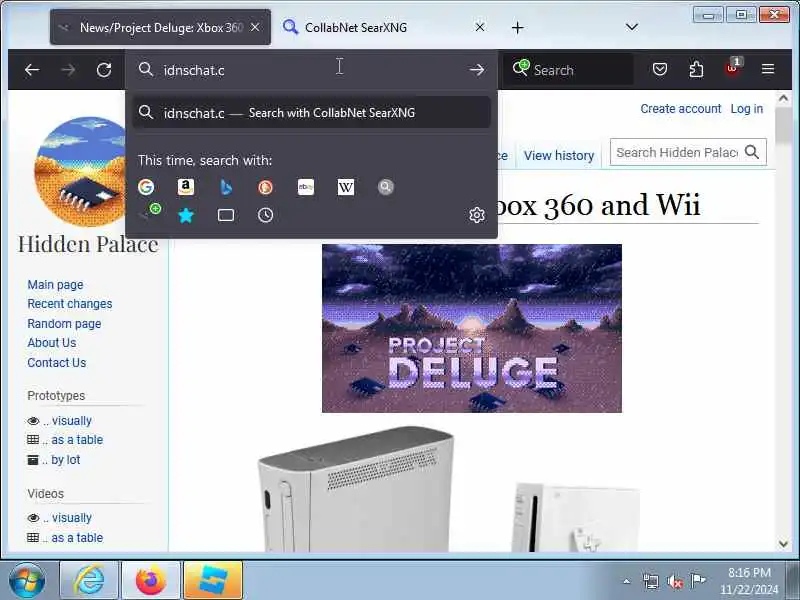Open the View history page tab
Image resolution: width=800 pixels, height=600 pixels.
pos(559,155)
